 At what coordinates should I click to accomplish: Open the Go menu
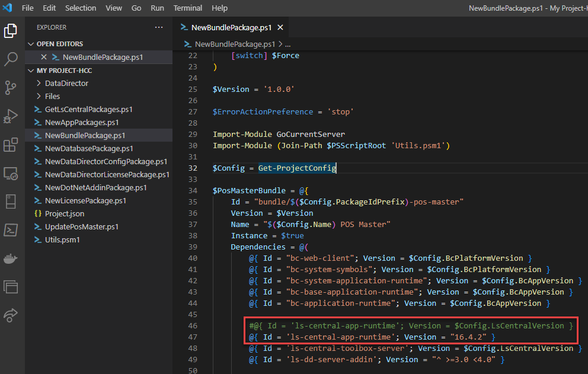pyautogui.click(x=136, y=8)
